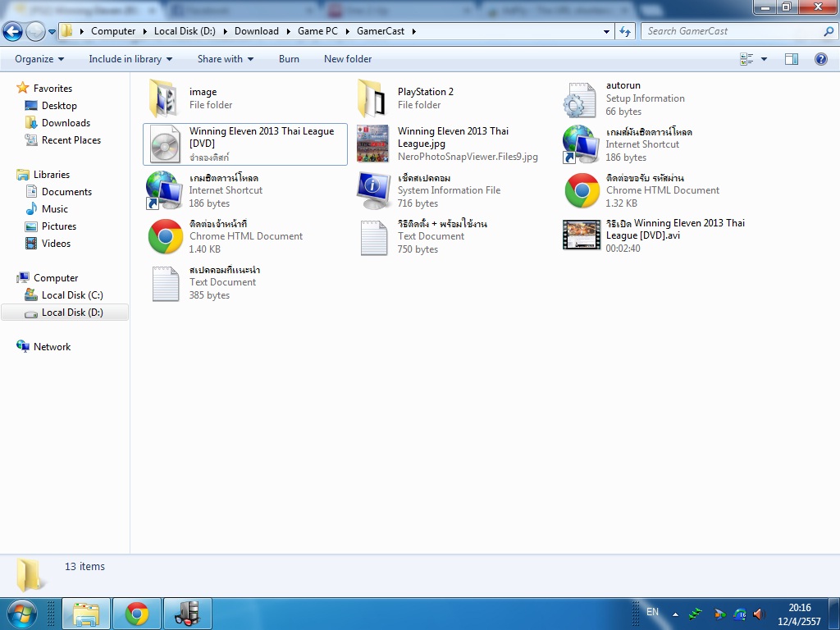Screen dimensions: 840x630
Task: Open the Help question mark icon
Action: (820, 59)
